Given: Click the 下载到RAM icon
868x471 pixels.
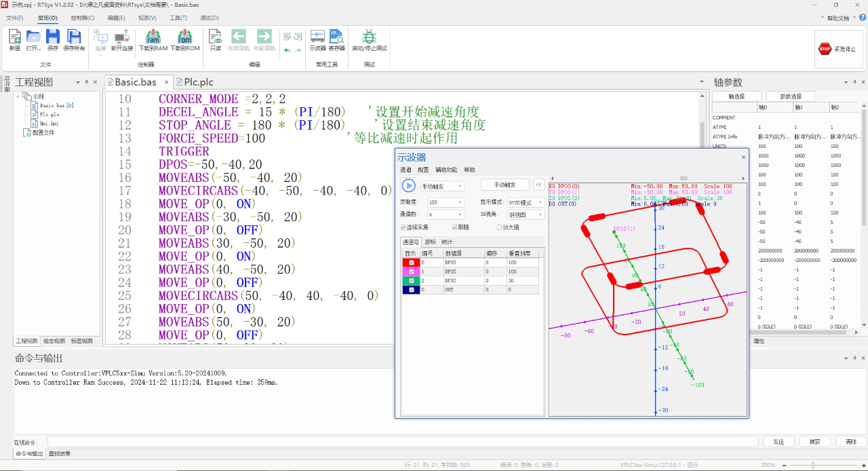Looking at the screenshot, I should [153, 37].
